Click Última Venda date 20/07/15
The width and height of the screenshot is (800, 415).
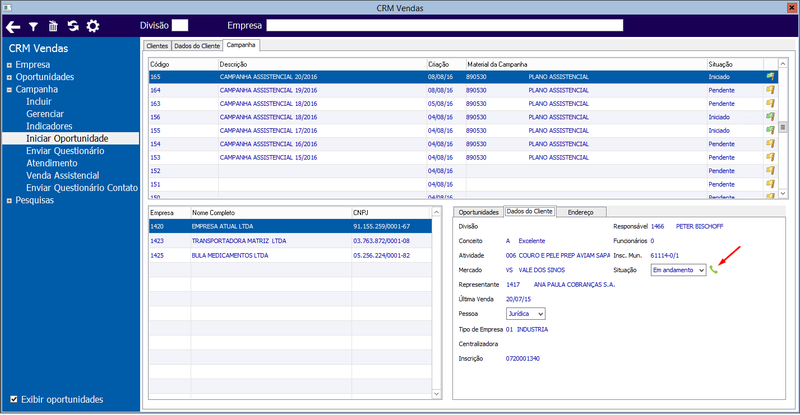click(518, 299)
